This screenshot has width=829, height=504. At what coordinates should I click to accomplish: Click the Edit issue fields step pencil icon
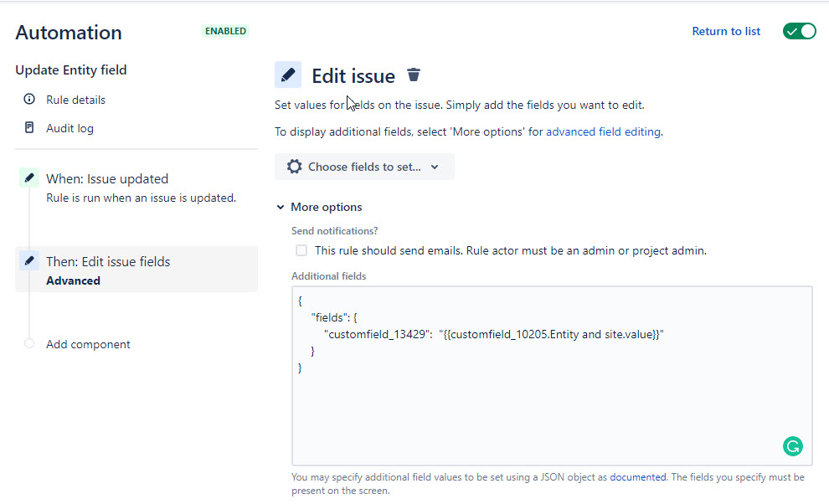click(x=29, y=260)
